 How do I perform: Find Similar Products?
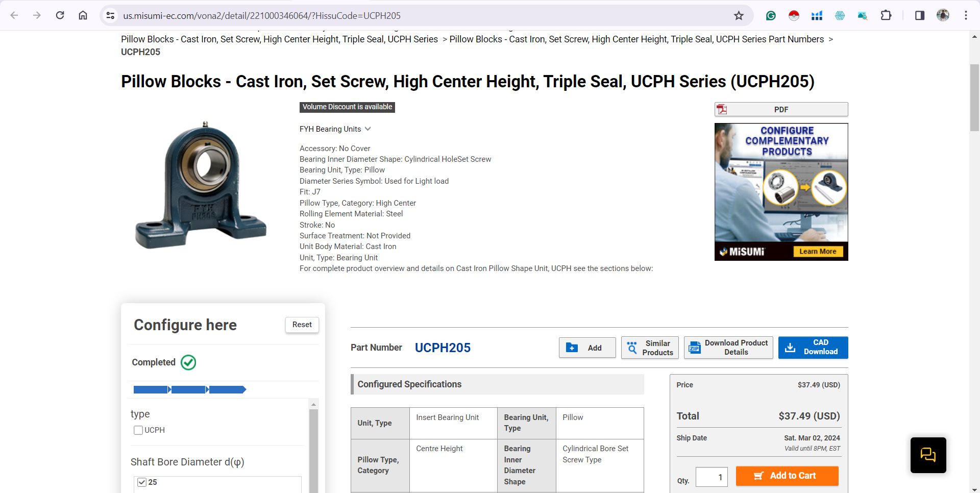(650, 348)
